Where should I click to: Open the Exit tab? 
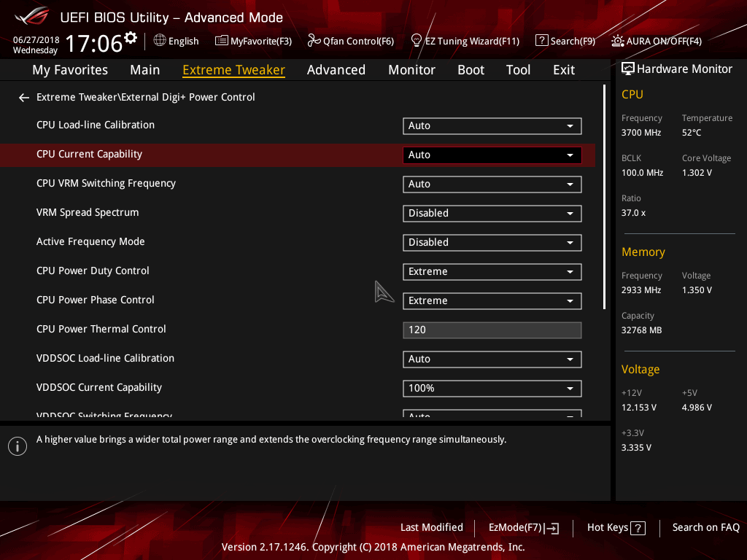tap(564, 70)
